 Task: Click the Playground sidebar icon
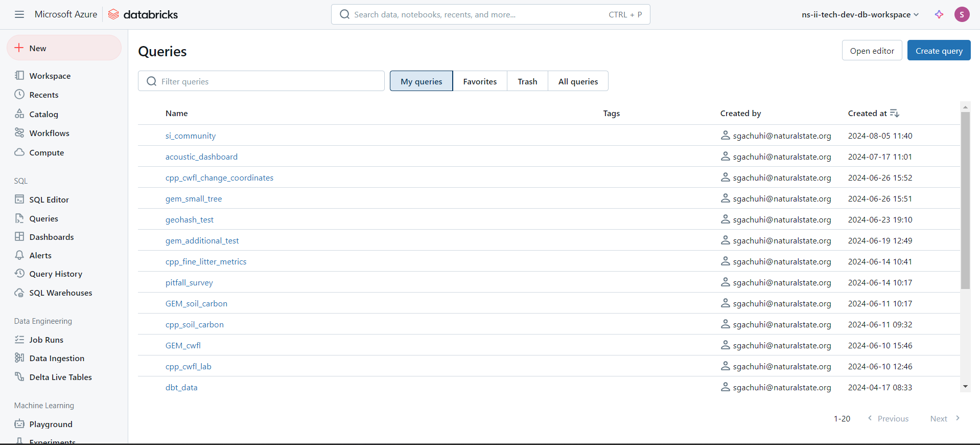click(19, 424)
